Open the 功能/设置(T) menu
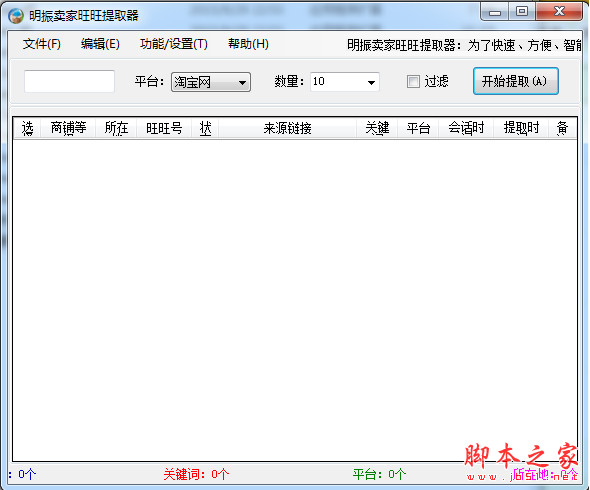This screenshot has width=590, height=490. (173, 44)
